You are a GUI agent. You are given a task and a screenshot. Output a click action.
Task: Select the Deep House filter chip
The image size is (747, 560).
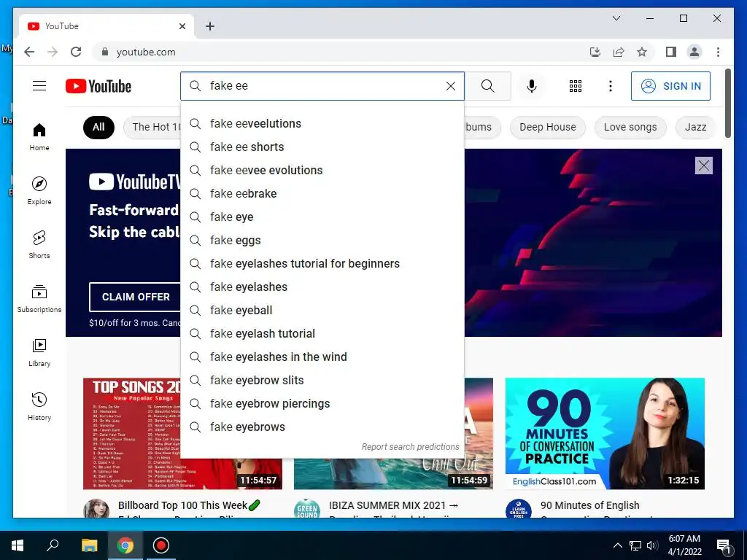tap(547, 127)
